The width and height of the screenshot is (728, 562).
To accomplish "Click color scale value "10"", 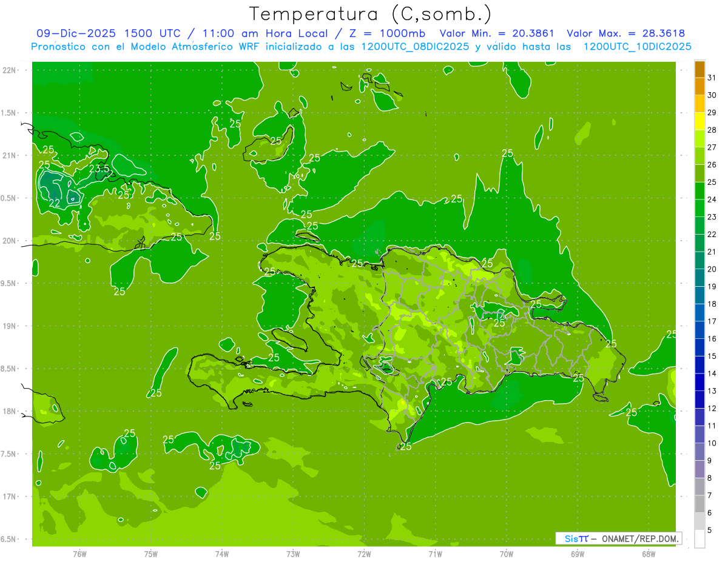I will tap(712, 443).
